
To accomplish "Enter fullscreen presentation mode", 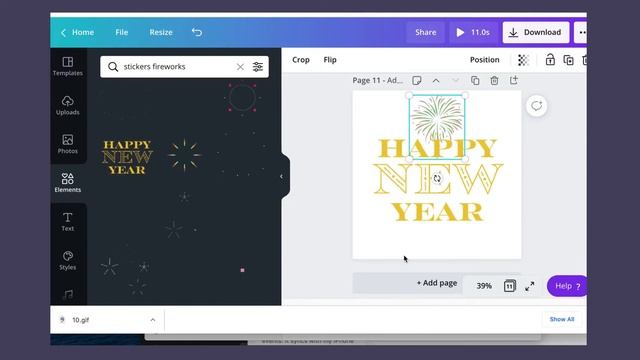I will pyautogui.click(x=529, y=286).
